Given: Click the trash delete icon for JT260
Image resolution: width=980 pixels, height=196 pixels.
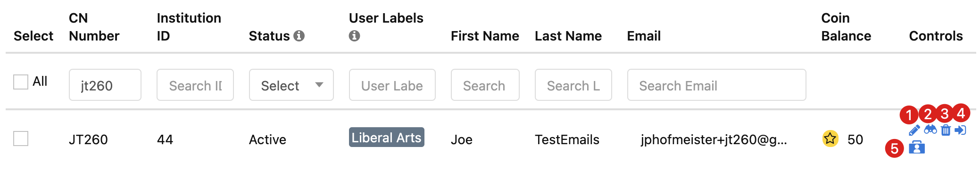Looking at the screenshot, I should coord(946,130).
